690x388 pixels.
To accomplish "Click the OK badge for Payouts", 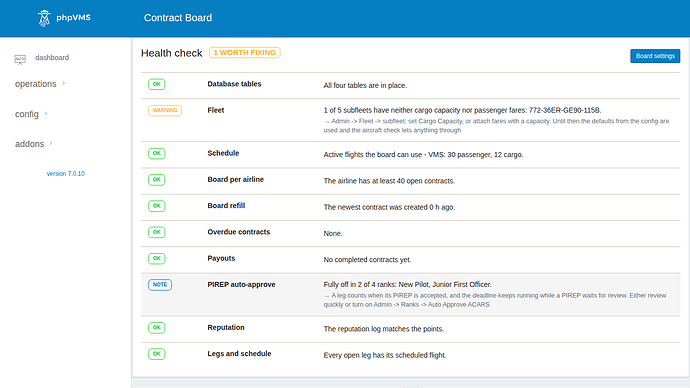I will tap(157, 258).
